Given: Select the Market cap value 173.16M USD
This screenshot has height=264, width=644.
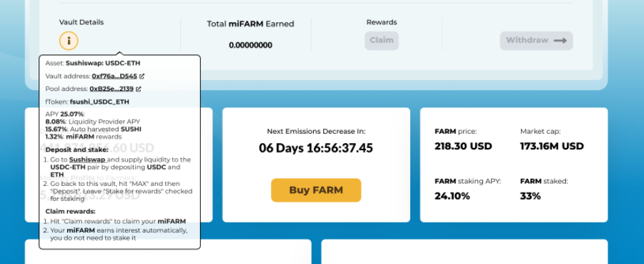Looking at the screenshot, I should pos(552,147).
